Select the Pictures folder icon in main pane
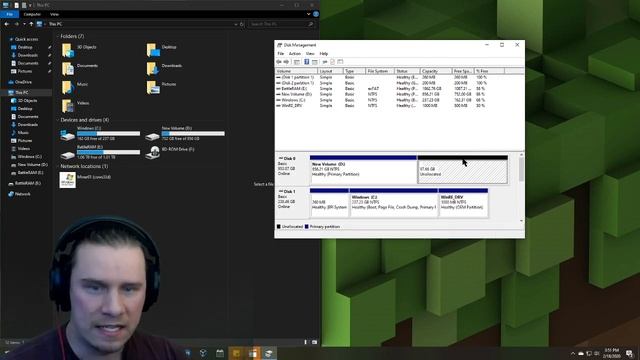This screenshot has height=360, width=640. coord(153,87)
